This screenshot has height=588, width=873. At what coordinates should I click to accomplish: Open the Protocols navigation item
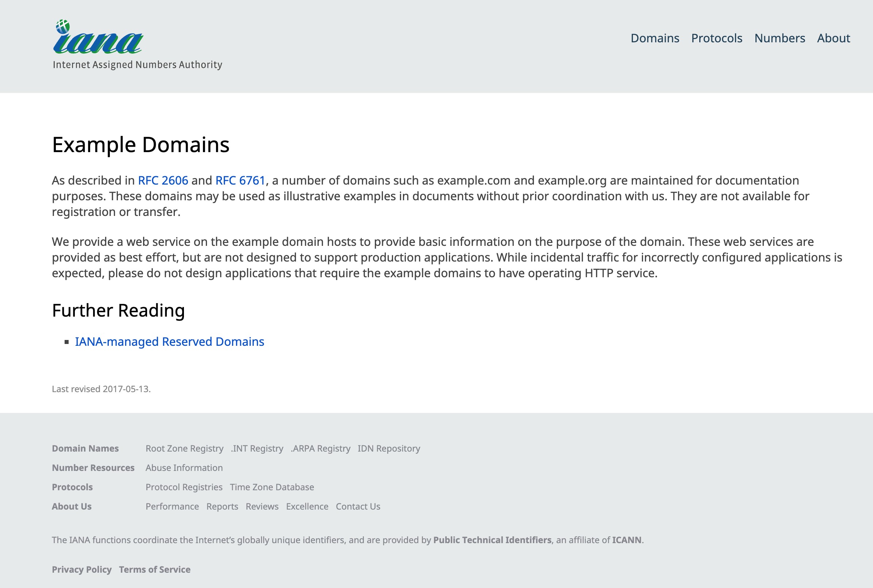coord(716,38)
